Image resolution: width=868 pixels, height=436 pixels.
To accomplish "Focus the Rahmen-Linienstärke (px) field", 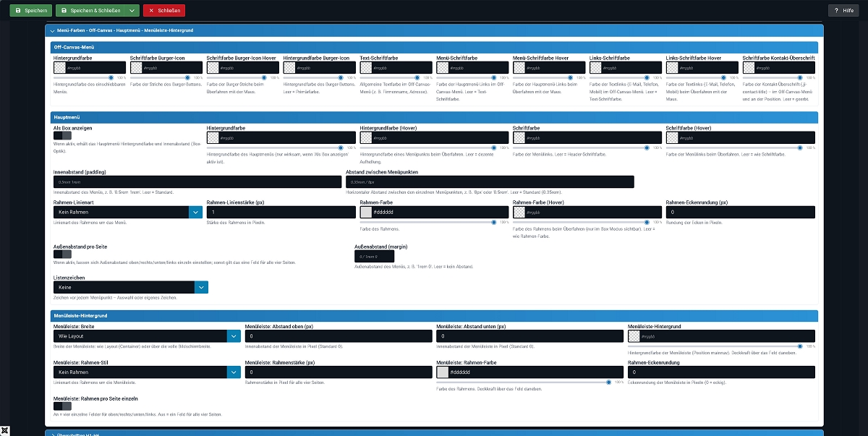I will [x=281, y=213].
